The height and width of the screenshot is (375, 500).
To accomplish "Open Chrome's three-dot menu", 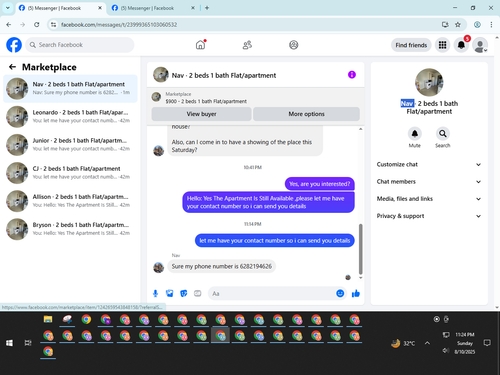I will (491, 24).
